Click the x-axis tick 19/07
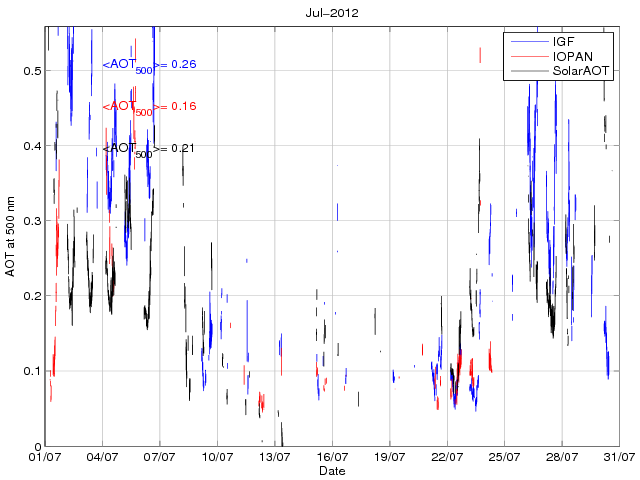The image size is (640, 480). click(x=389, y=457)
